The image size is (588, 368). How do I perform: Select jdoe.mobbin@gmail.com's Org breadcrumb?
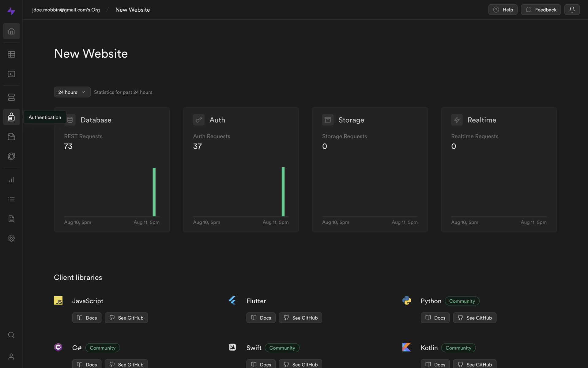[66, 10]
